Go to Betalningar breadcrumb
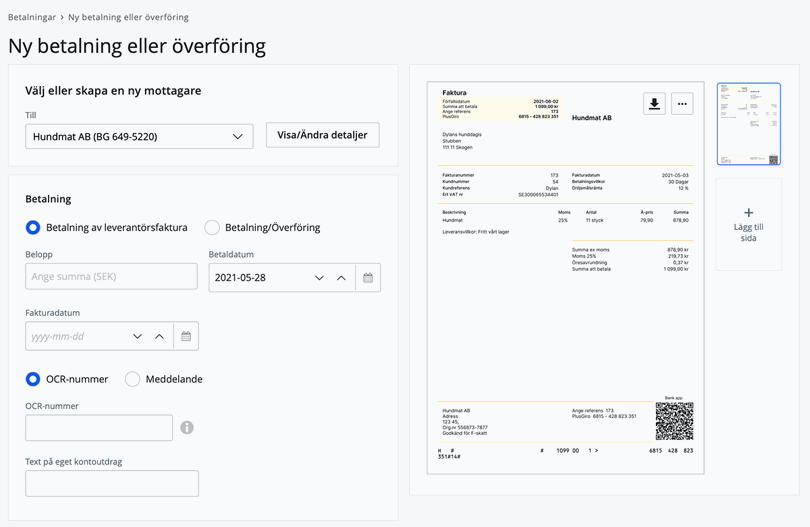 (x=32, y=17)
